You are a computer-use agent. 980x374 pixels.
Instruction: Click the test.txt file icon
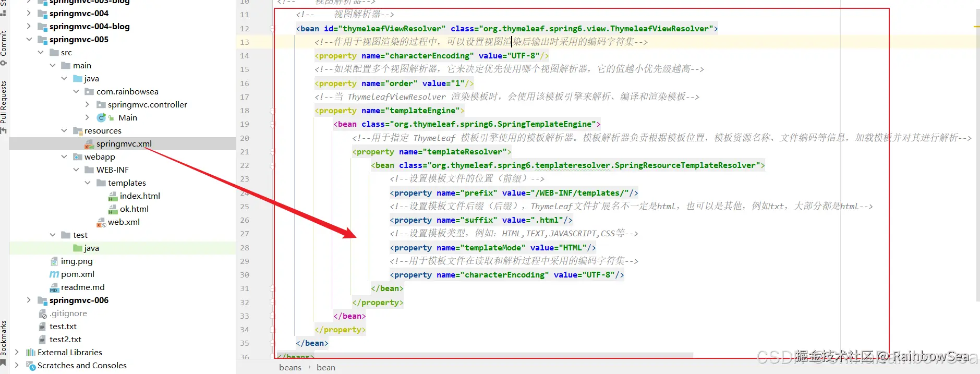43,327
